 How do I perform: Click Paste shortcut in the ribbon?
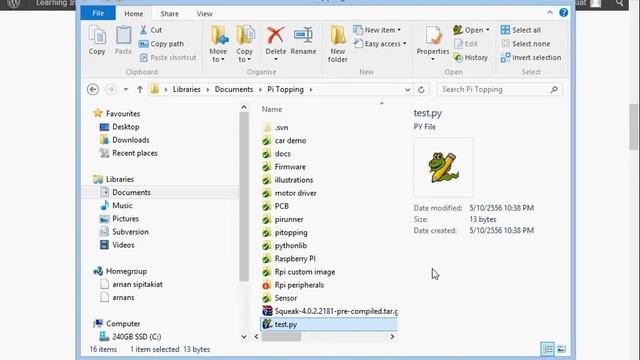pyautogui.click(x=168, y=58)
